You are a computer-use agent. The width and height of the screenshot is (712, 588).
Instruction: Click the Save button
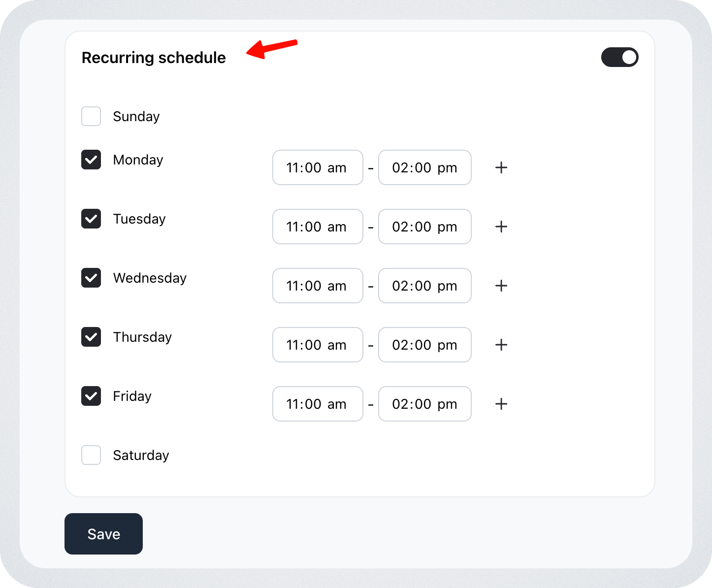coord(103,534)
